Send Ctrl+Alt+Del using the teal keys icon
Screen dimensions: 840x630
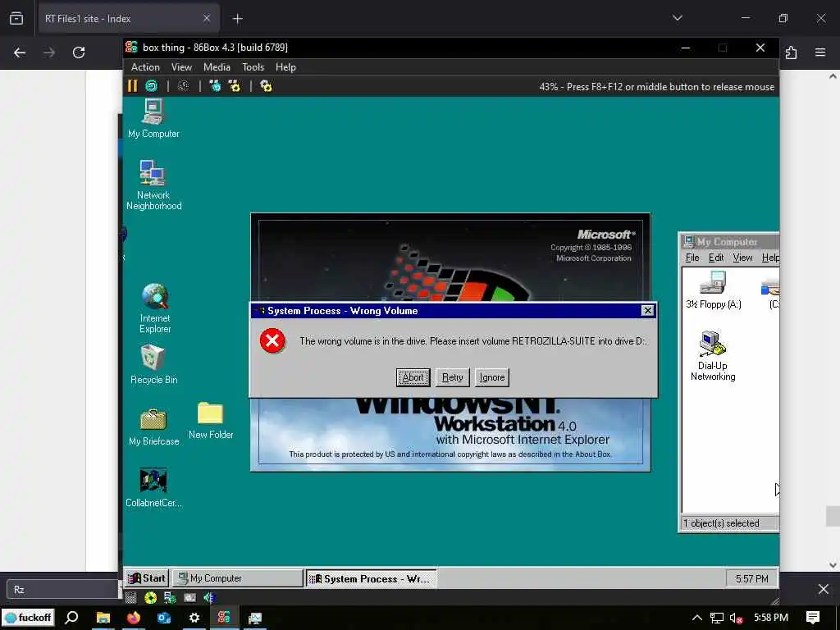click(x=215, y=85)
